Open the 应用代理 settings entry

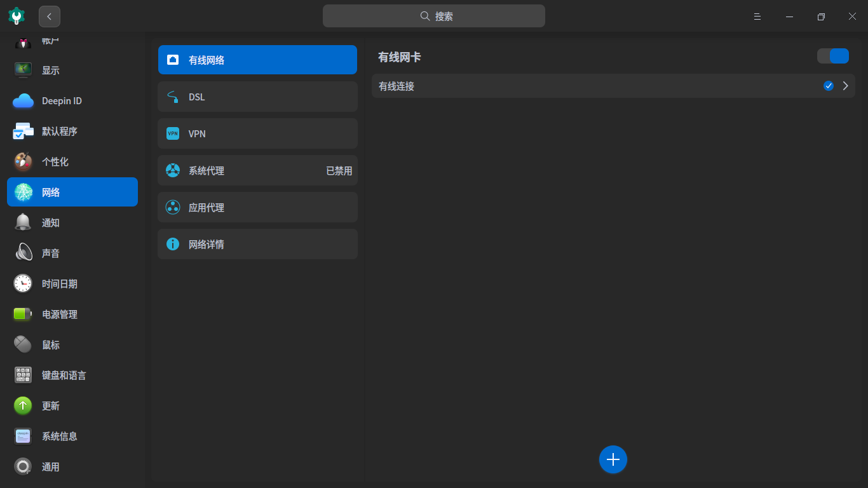coord(257,207)
